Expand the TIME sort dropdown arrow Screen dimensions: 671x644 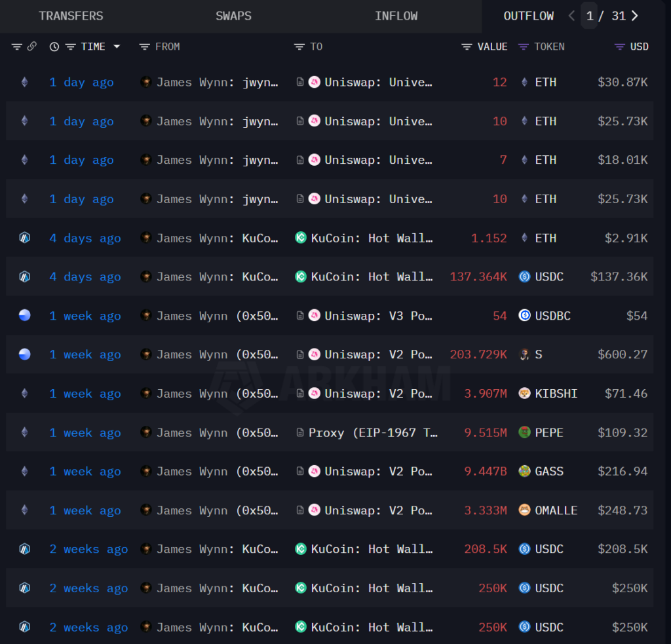pos(117,47)
